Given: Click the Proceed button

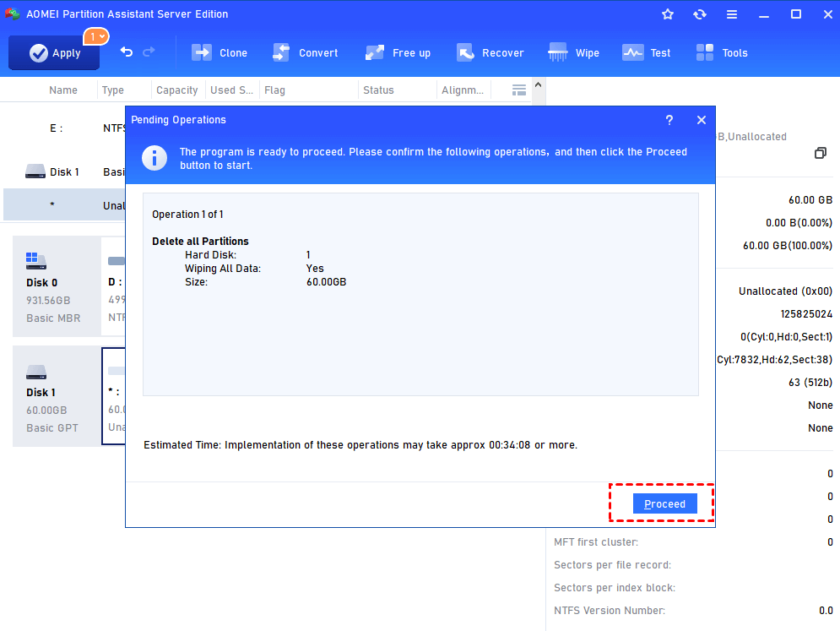Looking at the screenshot, I should click(x=664, y=503).
